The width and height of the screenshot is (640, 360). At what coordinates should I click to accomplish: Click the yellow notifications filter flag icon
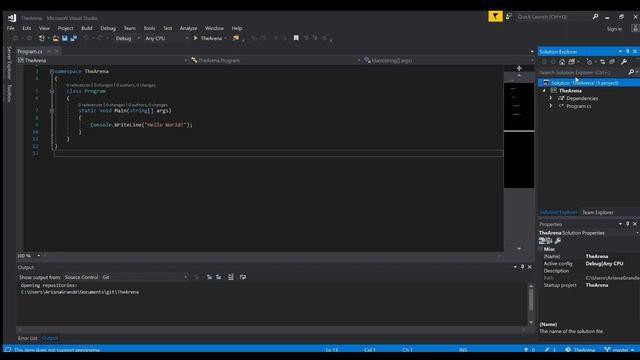click(495, 16)
